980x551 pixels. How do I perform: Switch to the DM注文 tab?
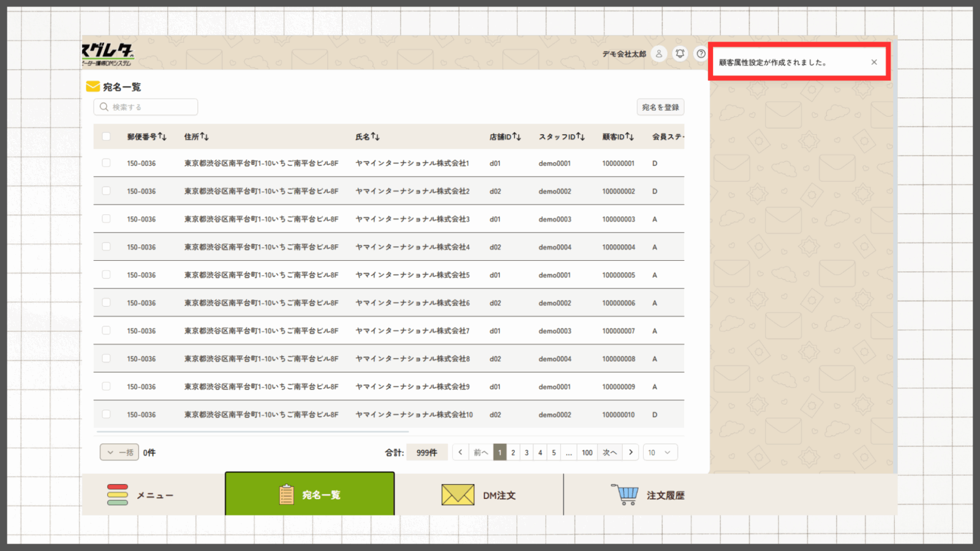pyautogui.click(x=479, y=495)
